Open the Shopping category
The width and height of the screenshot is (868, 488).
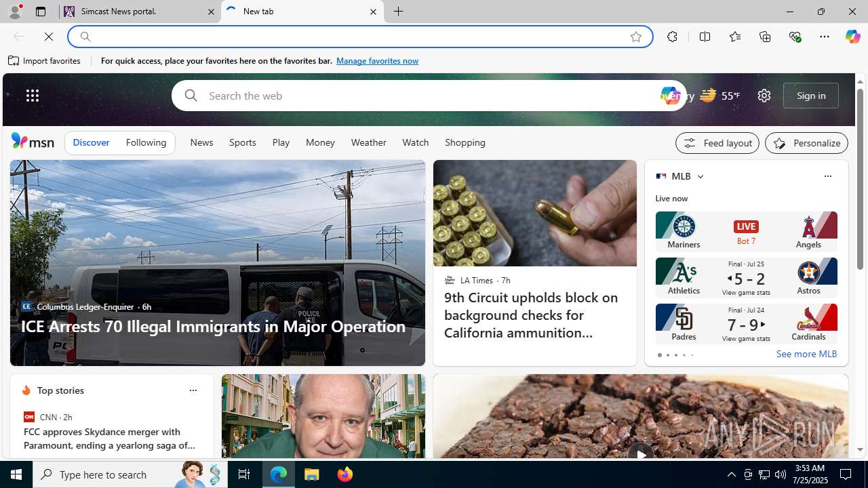[465, 143]
